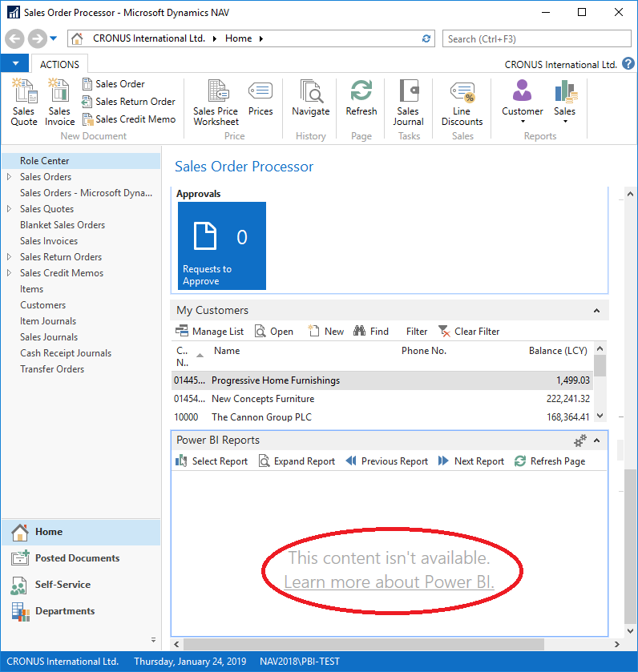This screenshot has height=672, width=638.
Task: Select Role Center in navigation pane
Action: (82, 161)
